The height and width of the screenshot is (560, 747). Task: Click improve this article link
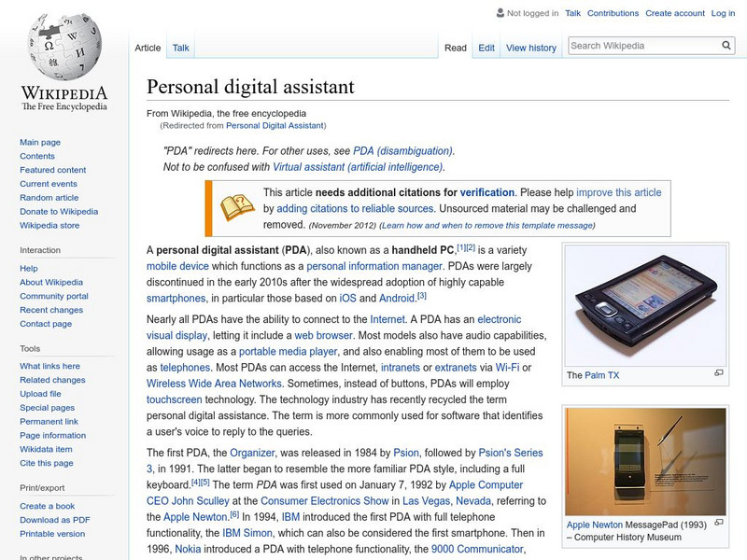coord(619,192)
